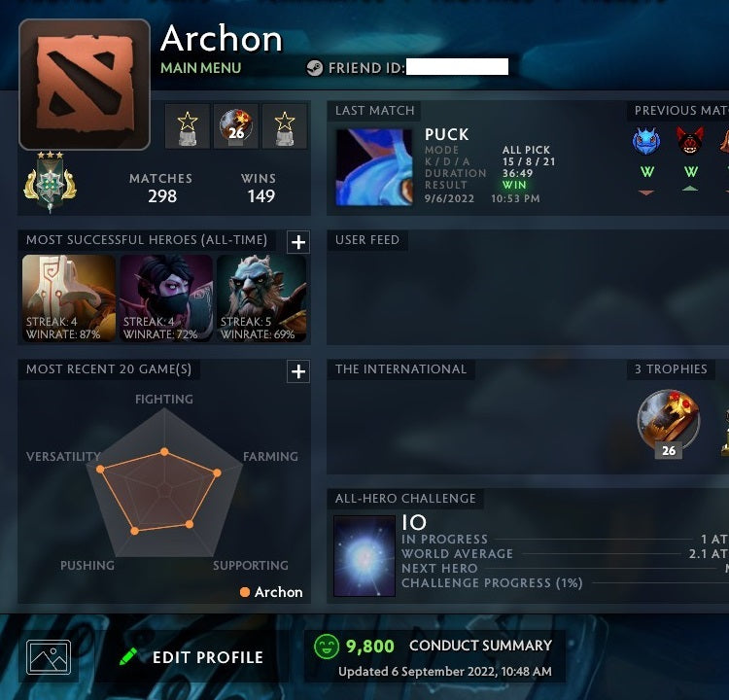Click the EDIT PROFILE button

pyautogui.click(x=191, y=657)
